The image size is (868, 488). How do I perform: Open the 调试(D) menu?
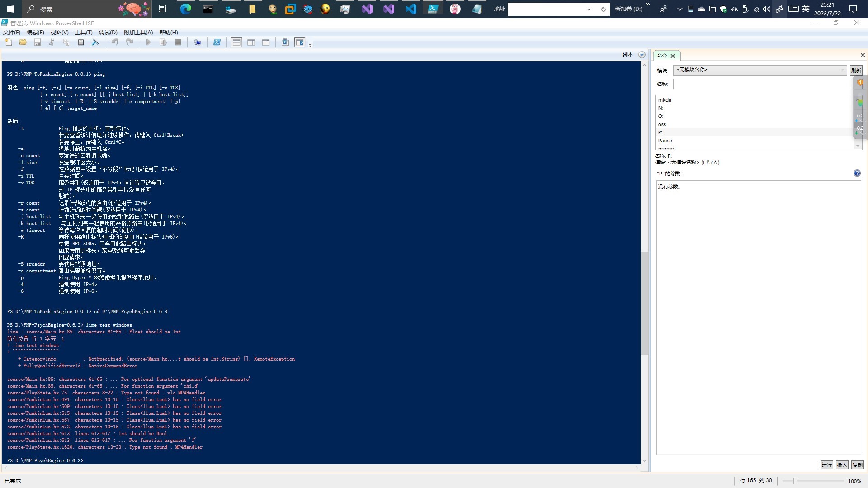point(108,32)
